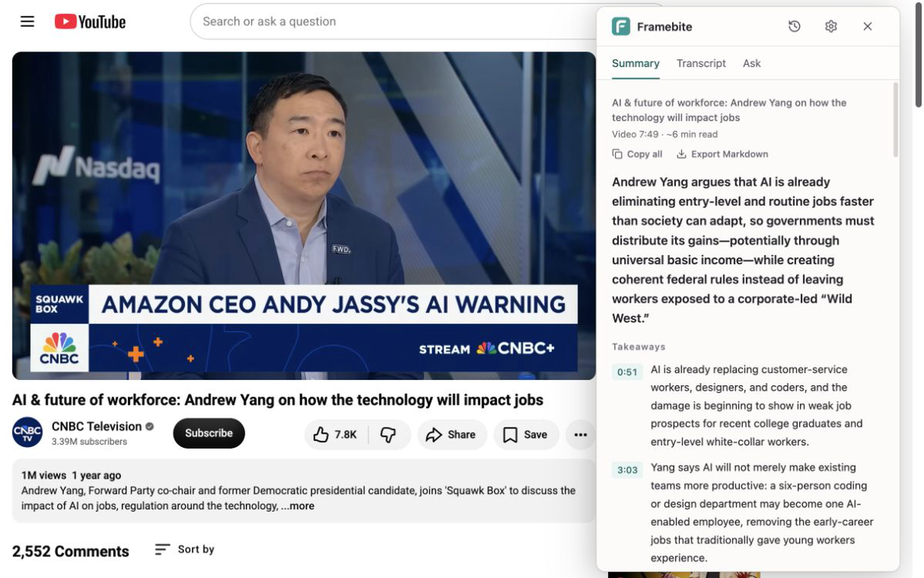This screenshot has height=578, width=924.
Task: Jump to the 0:51 timestamp
Action: pyautogui.click(x=627, y=372)
